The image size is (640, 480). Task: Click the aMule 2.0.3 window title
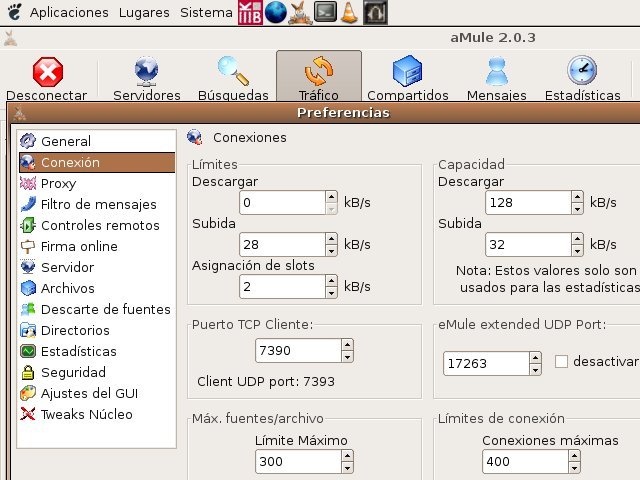(x=493, y=38)
